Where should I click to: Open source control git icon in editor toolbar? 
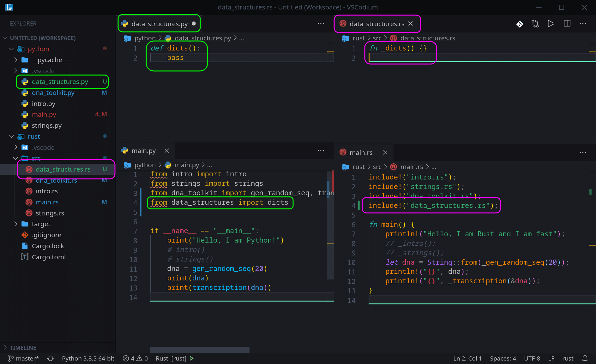click(520, 24)
